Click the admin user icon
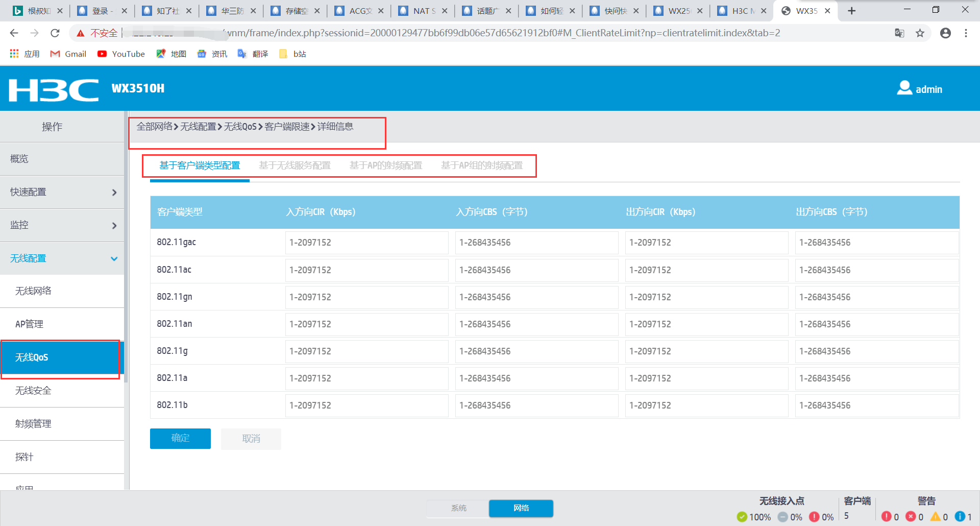The width and height of the screenshot is (980, 526). point(904,88)
